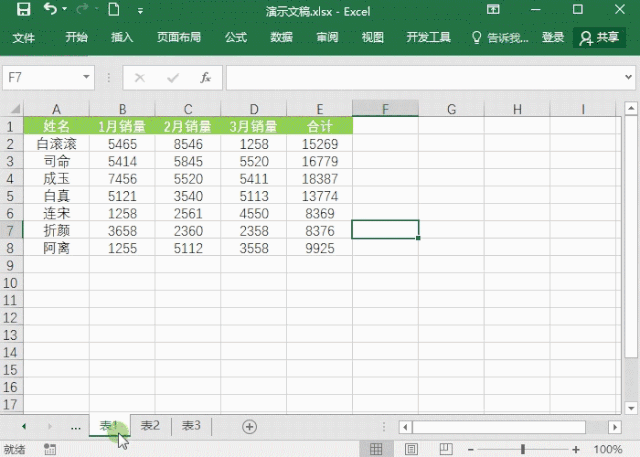This screenshot has height=457, width=640.
Task: Open the 文件 tab
Action: [x=23, y=38]
